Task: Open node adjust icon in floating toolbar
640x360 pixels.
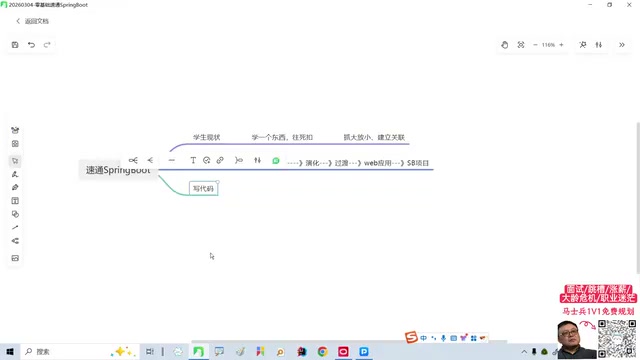Action: click(x=257, y=160)
